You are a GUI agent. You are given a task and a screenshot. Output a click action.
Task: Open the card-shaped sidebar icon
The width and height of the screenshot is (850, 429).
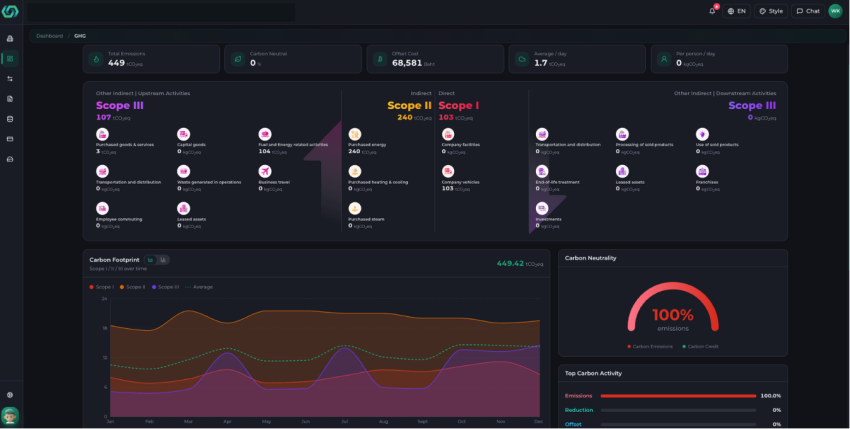pos(10,139)
